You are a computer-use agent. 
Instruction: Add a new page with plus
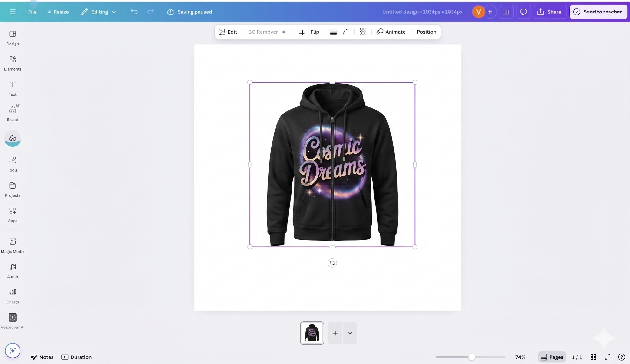[335, 333]
